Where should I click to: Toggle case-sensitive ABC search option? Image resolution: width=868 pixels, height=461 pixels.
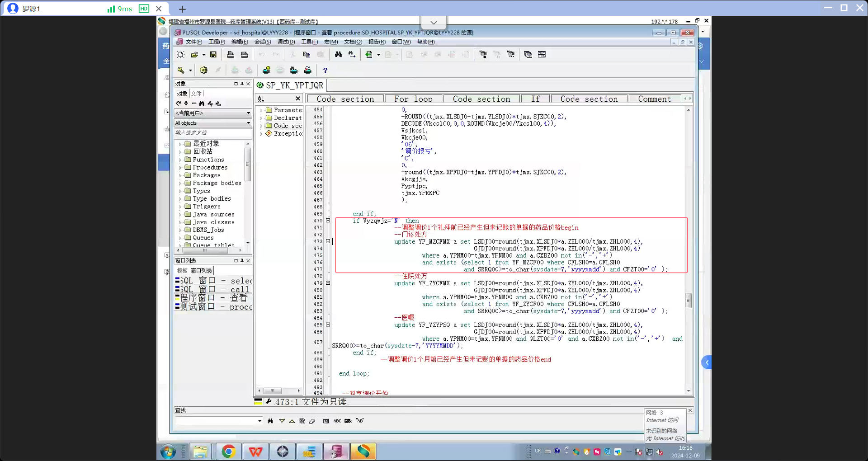tap(337, 421)
